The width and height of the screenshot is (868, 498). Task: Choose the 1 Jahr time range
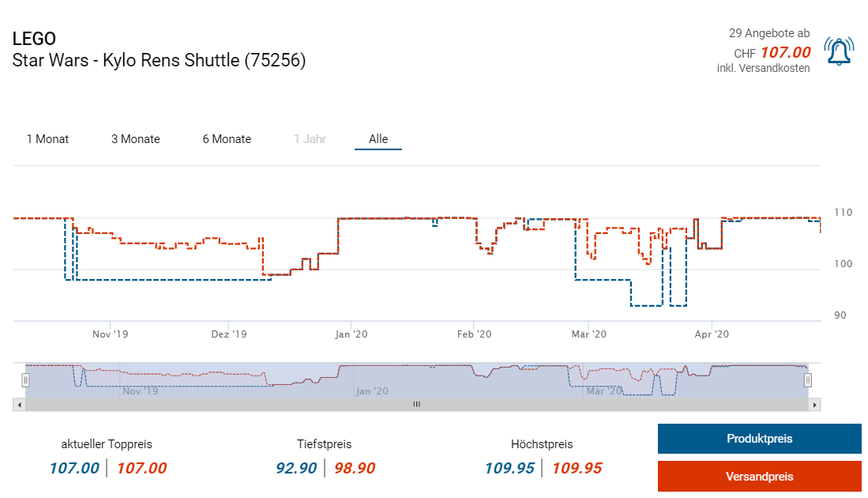310,139
